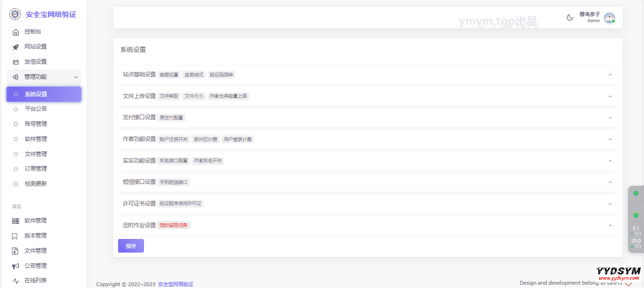This screenshot has width=644, height=288.
Task: Click the 验证码频率 tag
Action: point(221,75)
